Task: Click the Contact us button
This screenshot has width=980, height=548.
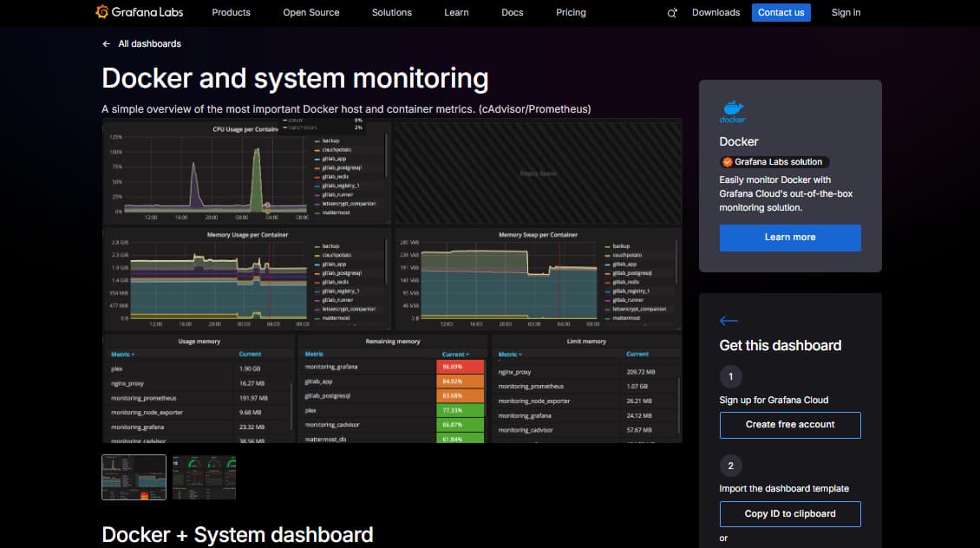Action: click(x=781, y=12)
